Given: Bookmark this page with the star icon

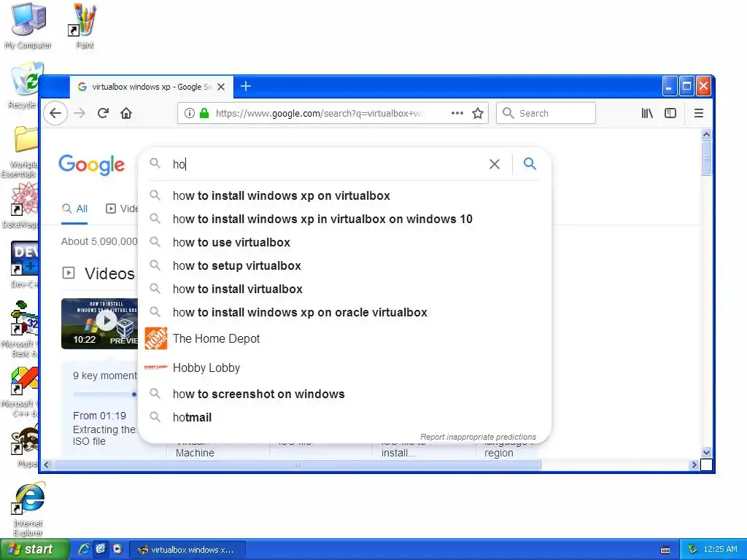Looking at the screenshot, I should (x=477, y=113).
